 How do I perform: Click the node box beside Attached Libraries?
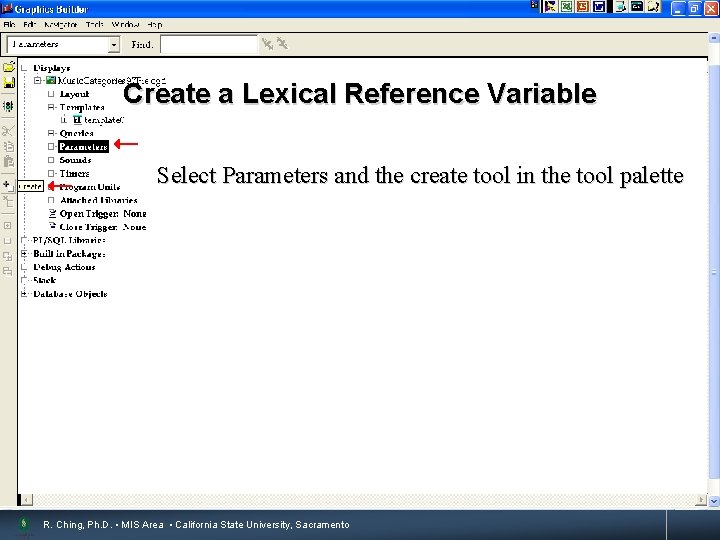tap(51, 200)
